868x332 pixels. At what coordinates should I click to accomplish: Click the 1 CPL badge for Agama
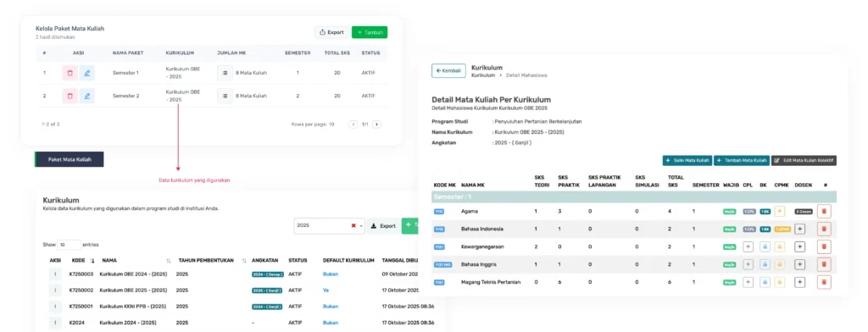tap(749, 212)
